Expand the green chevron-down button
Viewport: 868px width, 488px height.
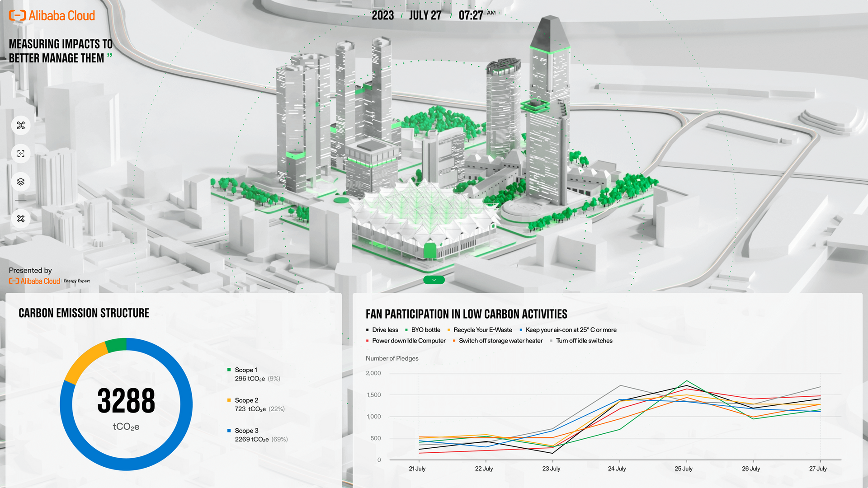434,280
